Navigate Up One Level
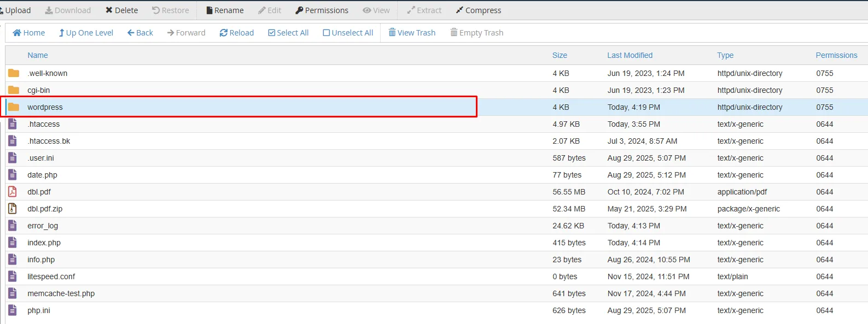 coord(86,33)
